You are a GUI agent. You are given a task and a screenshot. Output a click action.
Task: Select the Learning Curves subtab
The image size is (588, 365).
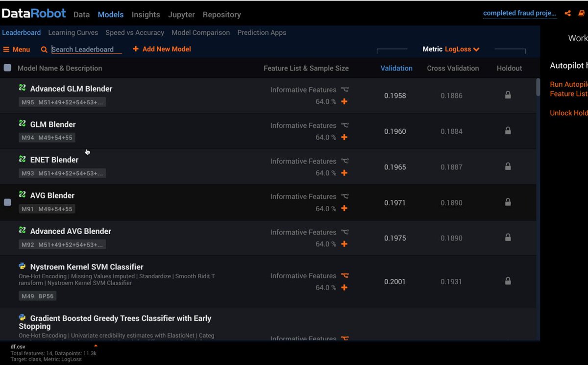(73, 32)
